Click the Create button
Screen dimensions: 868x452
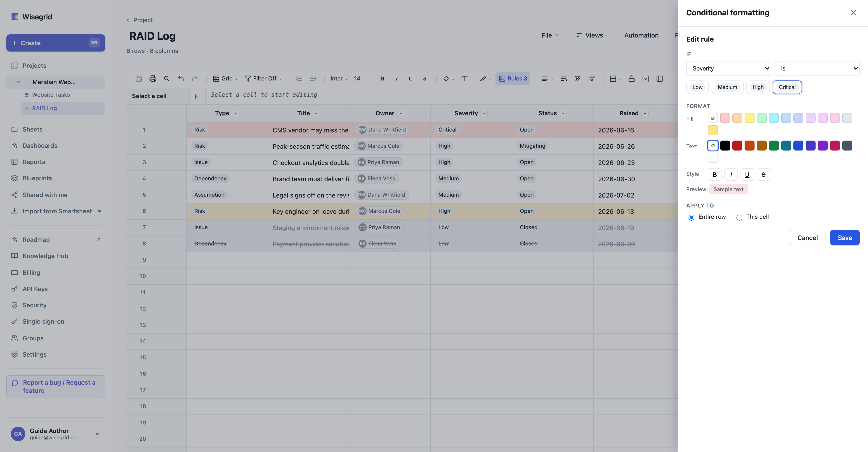[56, 43]
